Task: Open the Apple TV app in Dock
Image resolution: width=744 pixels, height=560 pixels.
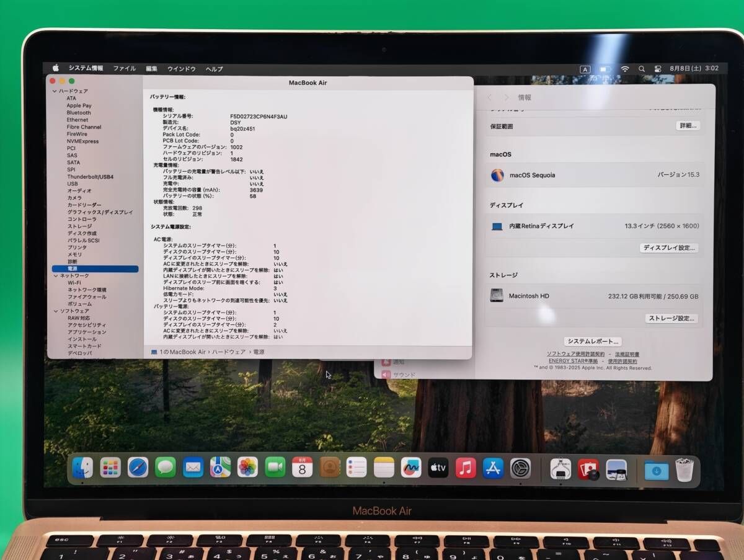Action: [438, 467]
